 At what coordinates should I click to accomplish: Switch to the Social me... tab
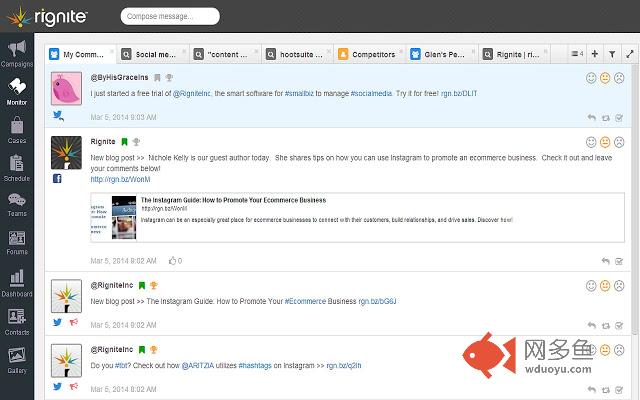click(153, 54)
